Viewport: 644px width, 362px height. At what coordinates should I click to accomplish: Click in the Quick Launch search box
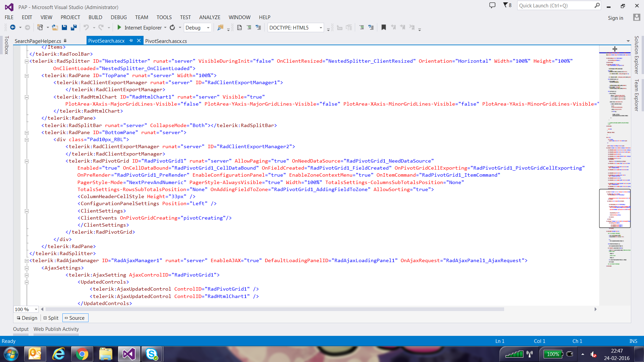click(555, 6)
